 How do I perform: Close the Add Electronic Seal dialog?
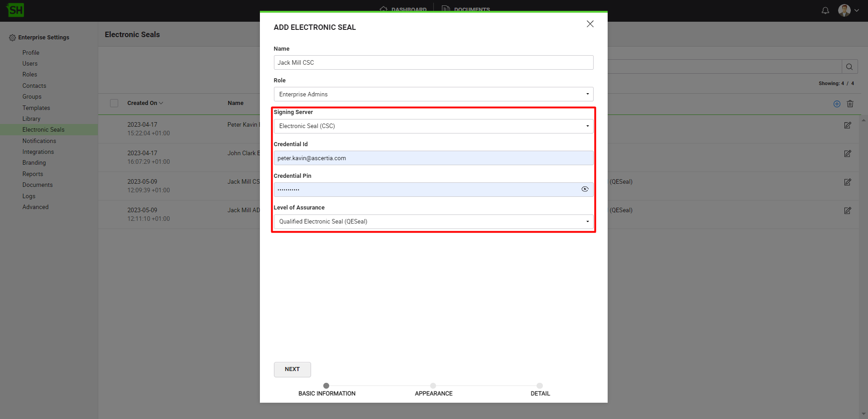pos(590,24)
